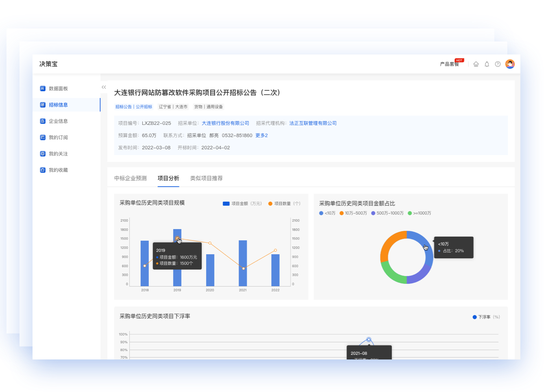Click phone number 0532-851860
Viewport: 548px width, 392px height.
[x=237, y=135]
